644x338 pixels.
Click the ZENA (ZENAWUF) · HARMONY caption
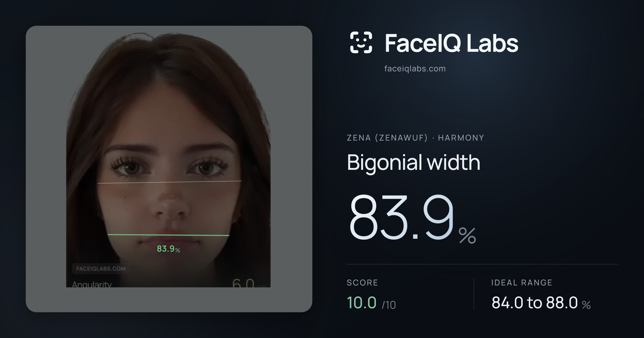pos(415,138)
